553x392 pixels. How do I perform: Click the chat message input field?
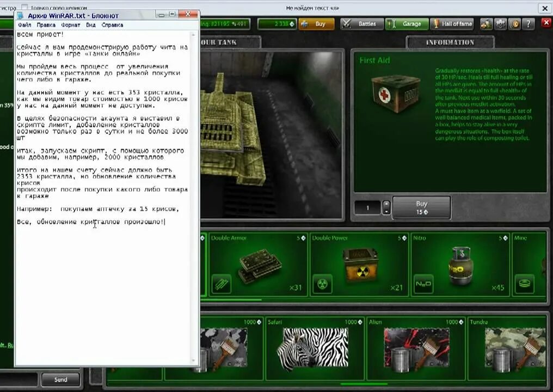click(19, 379)
